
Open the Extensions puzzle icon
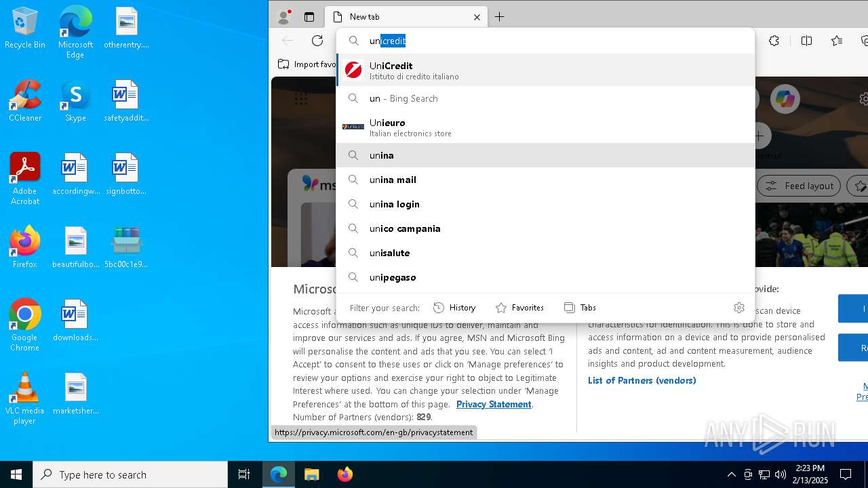[774, 41]
